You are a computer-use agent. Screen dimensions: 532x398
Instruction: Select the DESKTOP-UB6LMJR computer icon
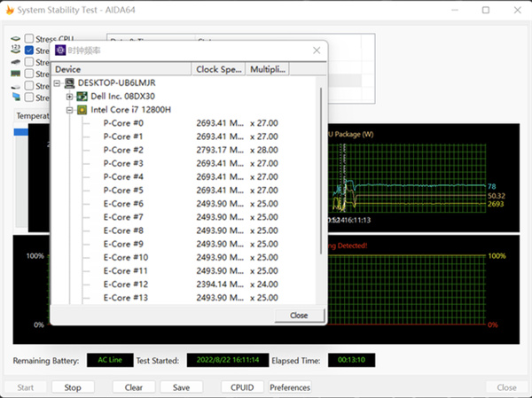pyautogui.click(x=70, y=82)
